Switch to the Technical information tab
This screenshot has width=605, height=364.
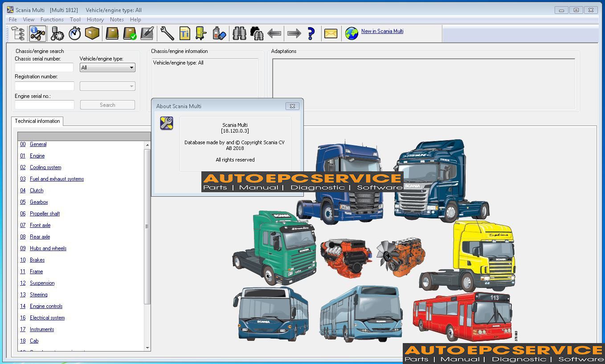37,121
